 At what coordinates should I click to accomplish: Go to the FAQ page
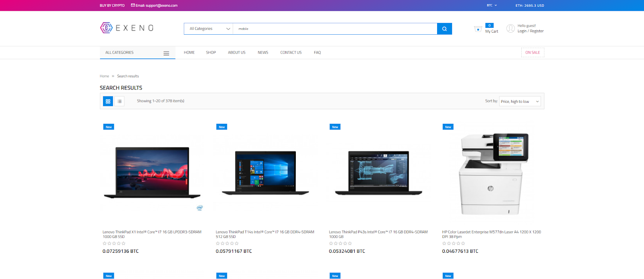pyautogui.click(x=317, y=52)
